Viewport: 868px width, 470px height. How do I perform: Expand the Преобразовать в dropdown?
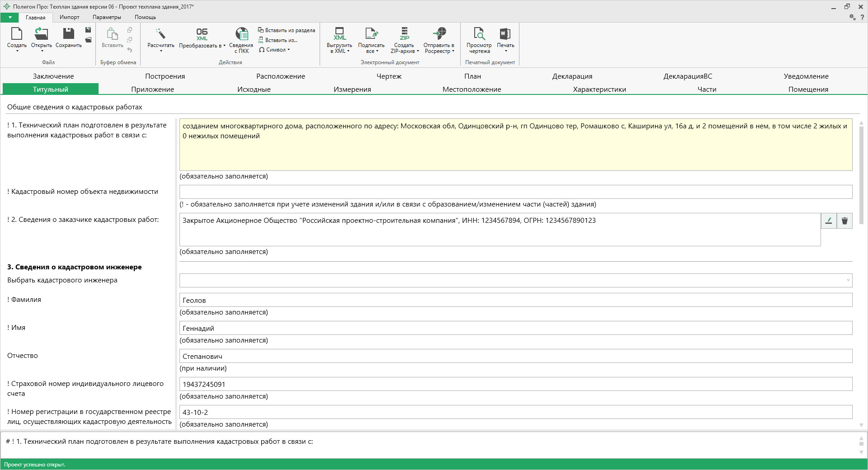(202, 46)
